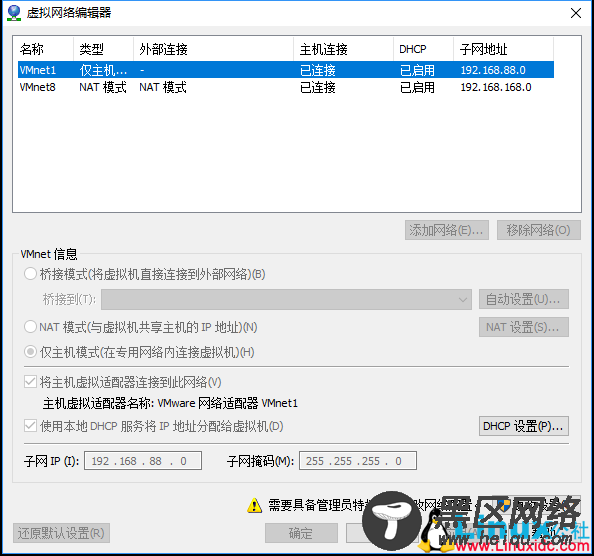Click VMnet1 主机连接 已连接 cell
The image size is (594, 556).
317,70
